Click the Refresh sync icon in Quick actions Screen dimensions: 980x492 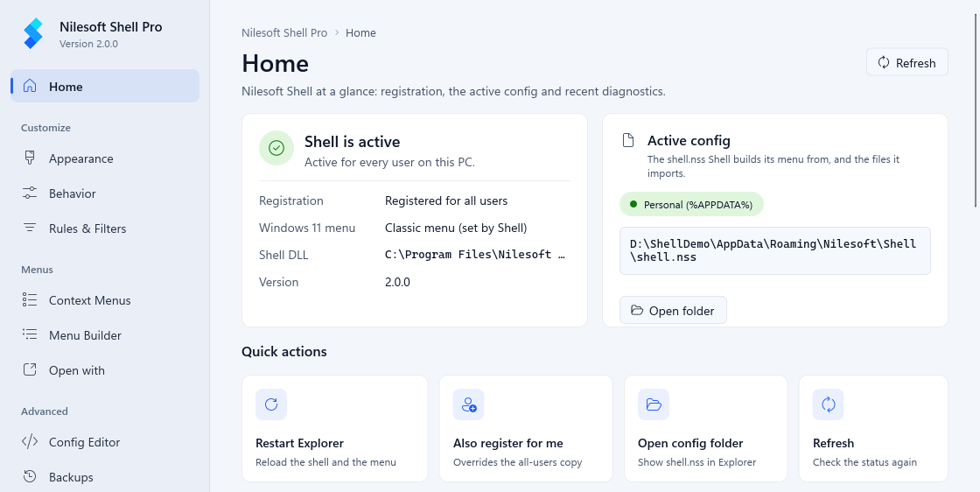tap(828, 404)
